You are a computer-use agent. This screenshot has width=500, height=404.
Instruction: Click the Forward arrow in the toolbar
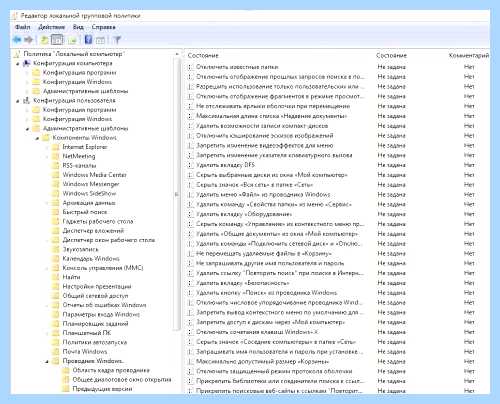tap(29, 40)
